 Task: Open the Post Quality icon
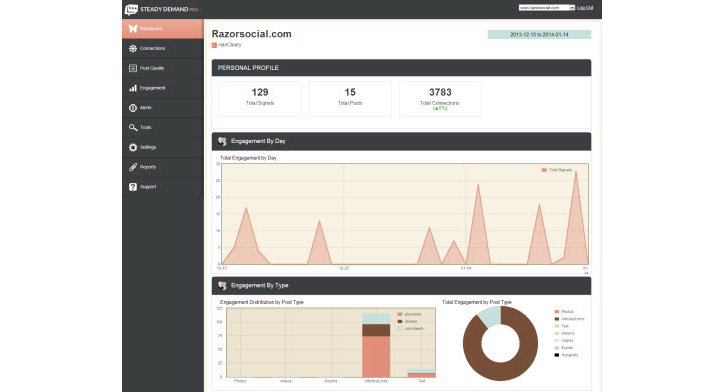(x=133, y=68)
